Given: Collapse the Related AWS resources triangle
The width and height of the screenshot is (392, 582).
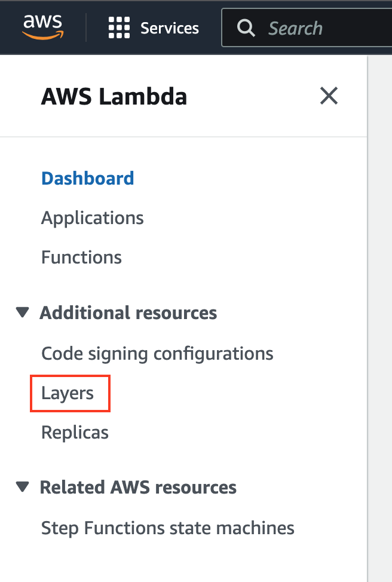Looking at the screenshot, I should click(x=23, y=486).
